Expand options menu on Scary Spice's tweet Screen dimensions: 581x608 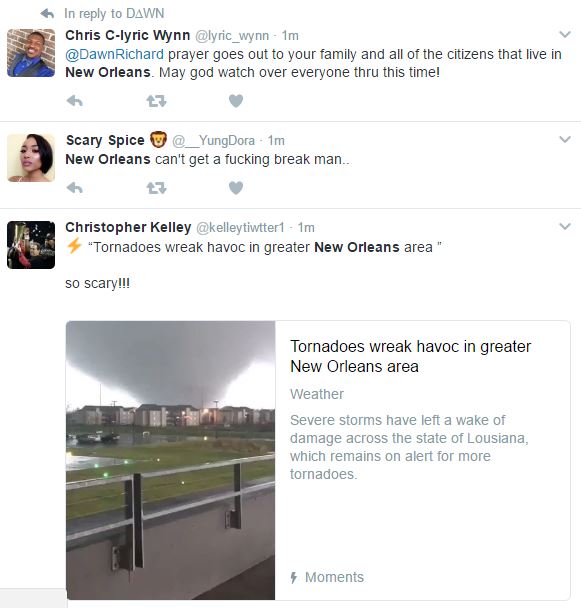click(x=565, y=139)
